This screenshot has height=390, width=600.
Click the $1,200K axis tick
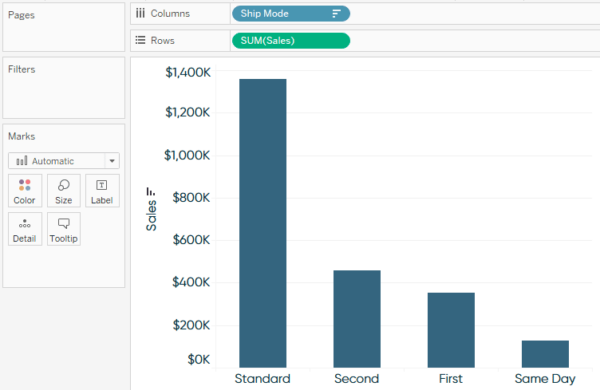[188, 112]
